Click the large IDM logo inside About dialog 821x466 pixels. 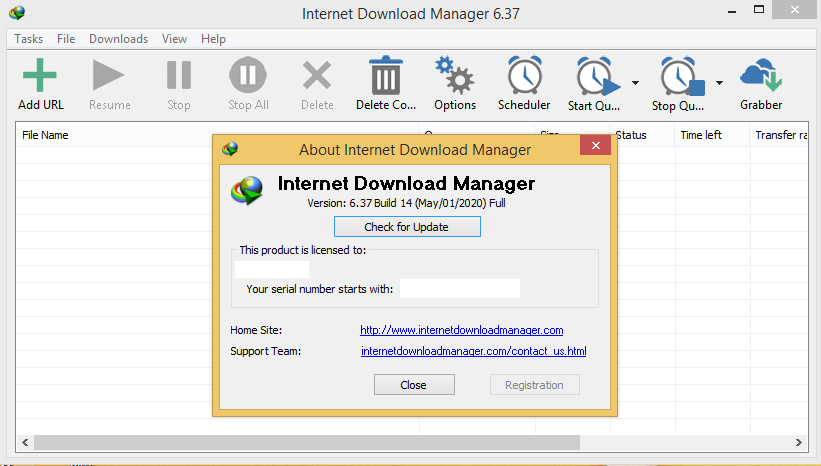[247, 191]
